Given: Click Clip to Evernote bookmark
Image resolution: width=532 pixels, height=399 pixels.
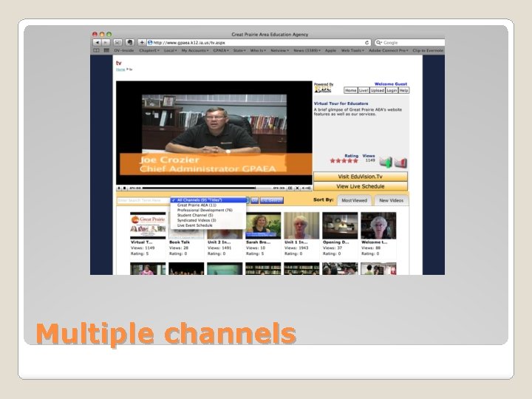Looking at the screenshot, I should (428, 50).
